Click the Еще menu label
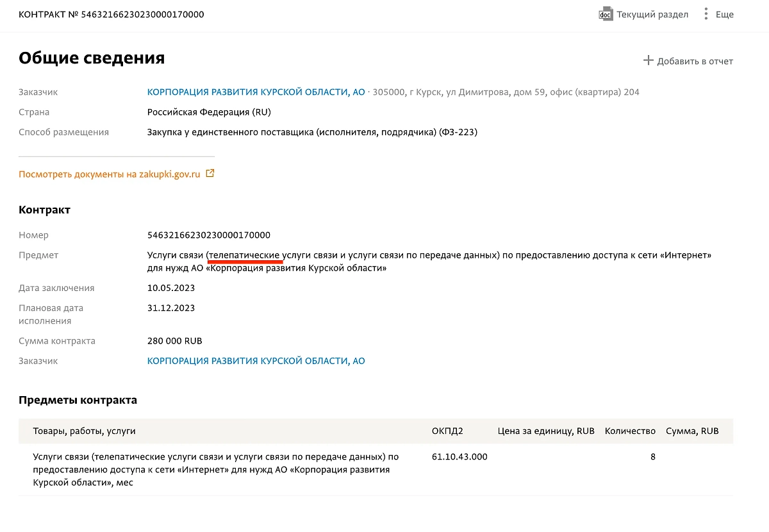 [724, 14]
